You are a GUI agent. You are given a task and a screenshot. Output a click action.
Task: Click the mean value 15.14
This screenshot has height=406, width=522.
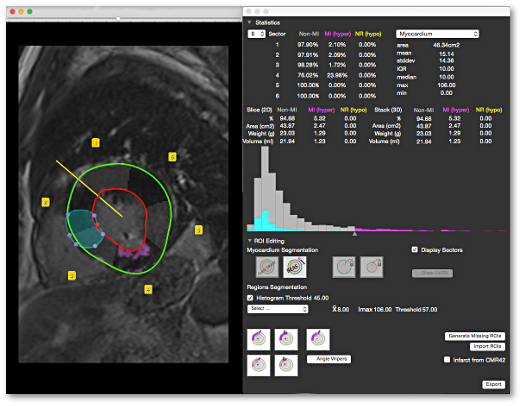click(x=446, y=54)
